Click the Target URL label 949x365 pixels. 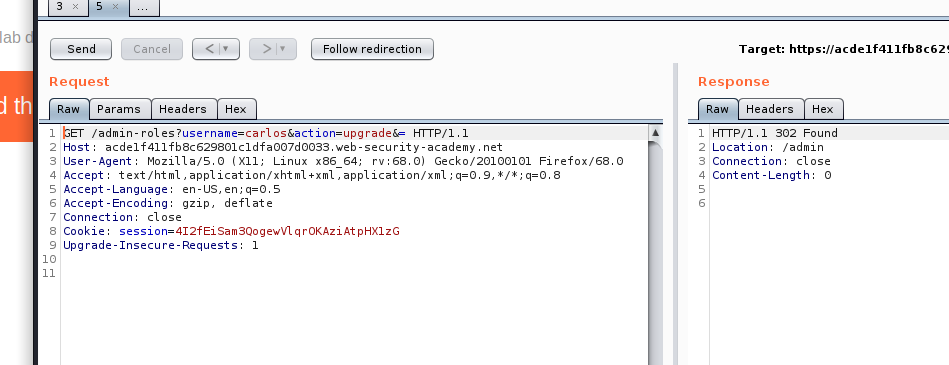pyautogui.click(x=844, y=49)
